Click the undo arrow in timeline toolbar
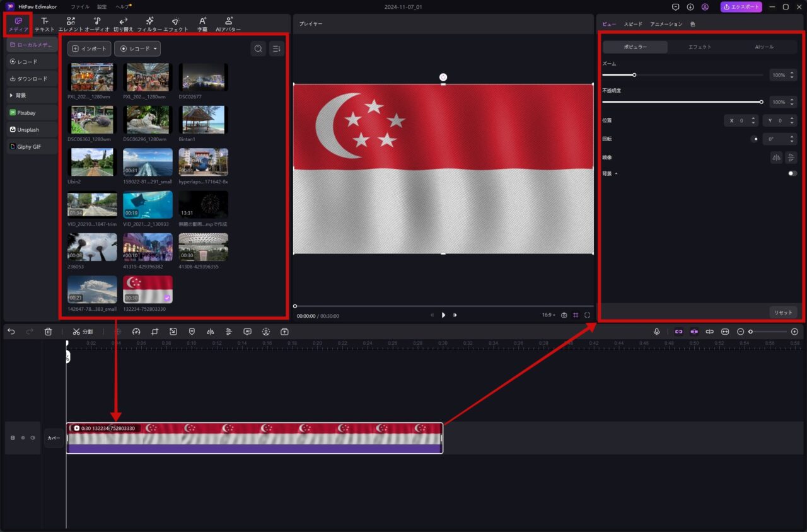807x532 pixels. pos(11,331)
